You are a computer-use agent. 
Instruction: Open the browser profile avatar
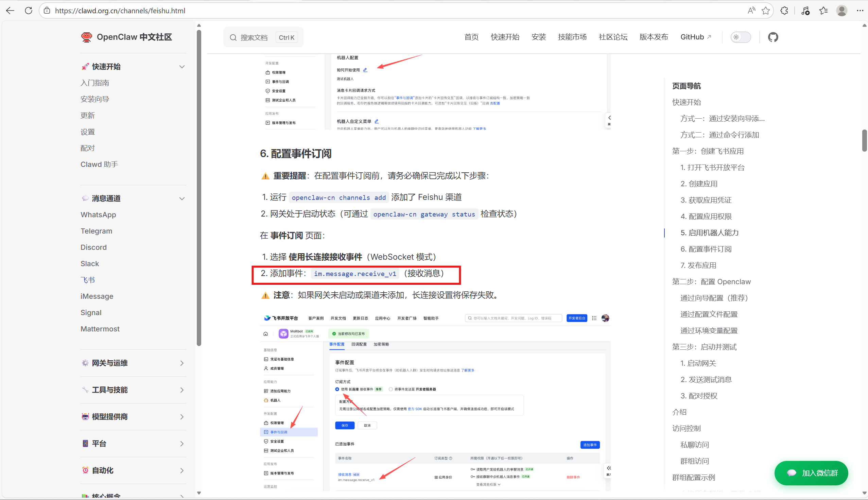pos(841,11)
